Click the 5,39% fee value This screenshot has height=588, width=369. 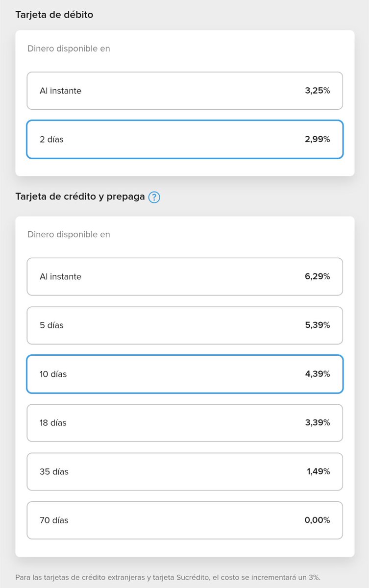[317, 325]
